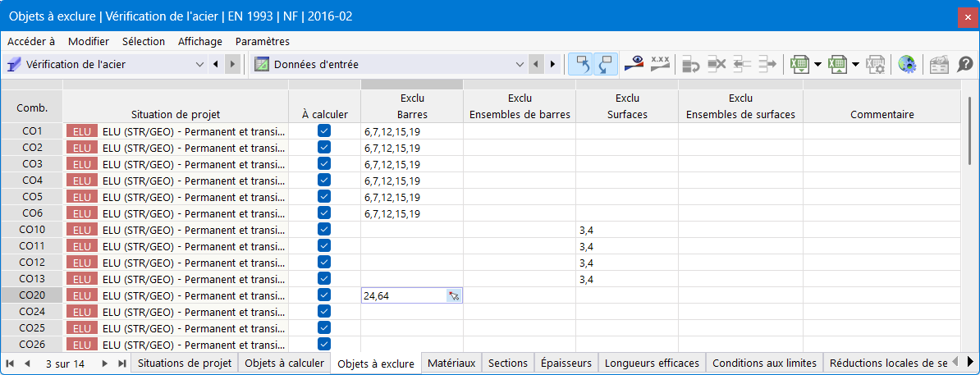Click the Excel export icon

point(798,64)
